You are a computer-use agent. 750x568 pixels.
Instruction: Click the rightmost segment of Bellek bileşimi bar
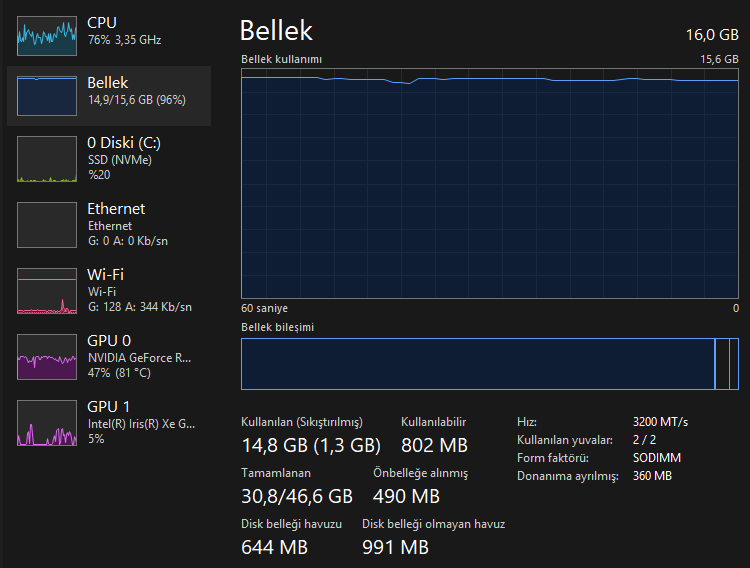tap(734, 364)
